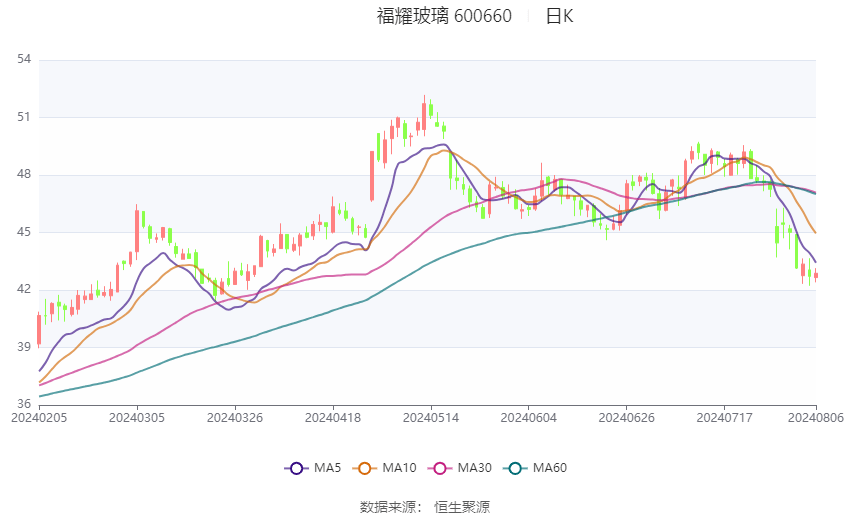Click the orange MA10 legend circle marker
The height and width of the screenshot is (517, 850).
(365, 468)
